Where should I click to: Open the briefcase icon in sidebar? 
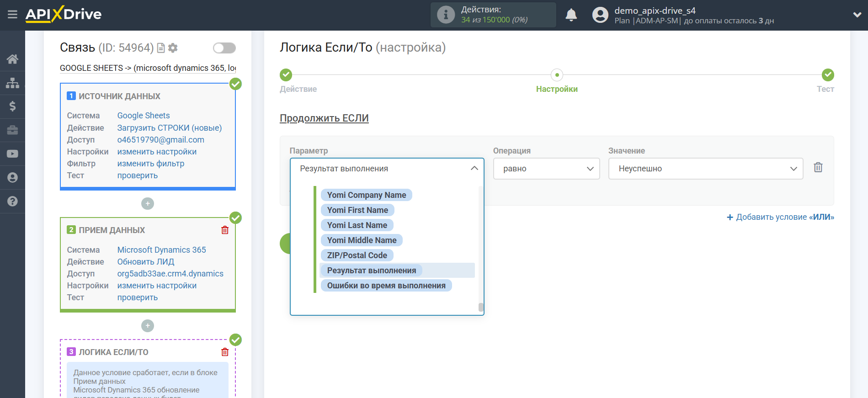[12, 130]
